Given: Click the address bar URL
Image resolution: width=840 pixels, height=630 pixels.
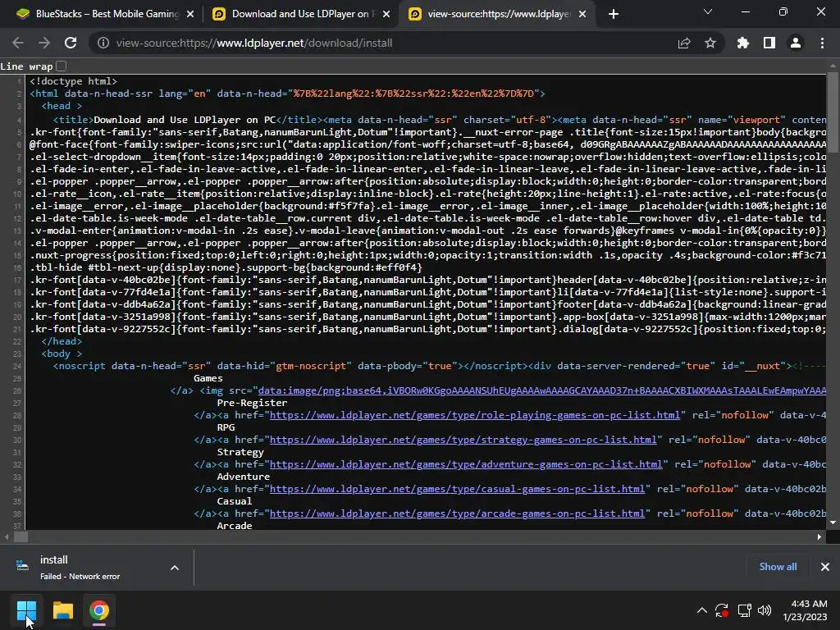Looking at the screenshot, I should (254, 43).
